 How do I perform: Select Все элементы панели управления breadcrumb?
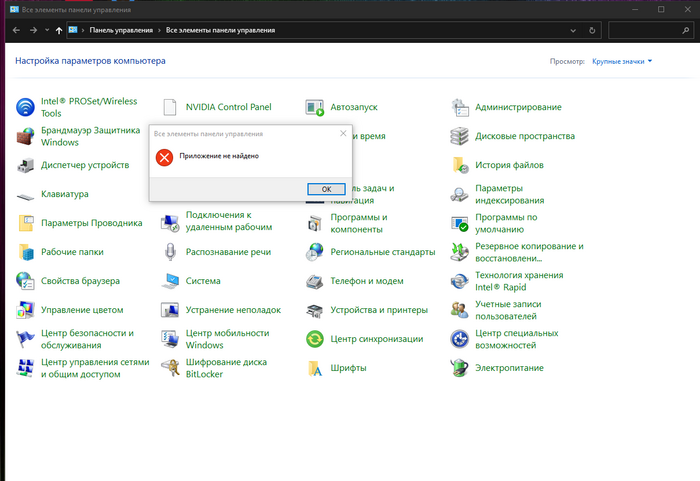click(x=221, y=30)
